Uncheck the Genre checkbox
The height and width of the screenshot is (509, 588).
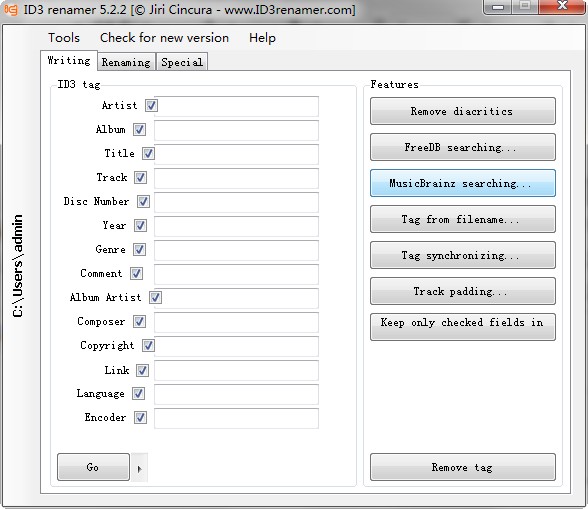pyautogui.click(x=140, y=249)
